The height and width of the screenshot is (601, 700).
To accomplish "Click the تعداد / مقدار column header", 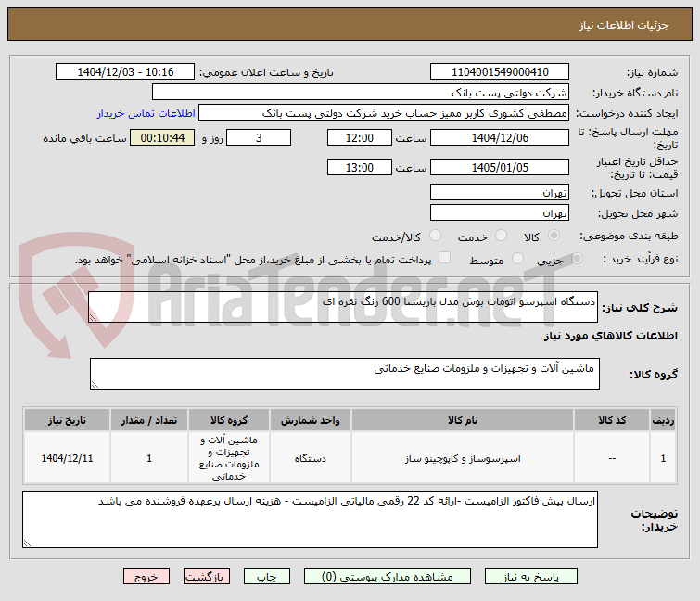I will (149, 420).
